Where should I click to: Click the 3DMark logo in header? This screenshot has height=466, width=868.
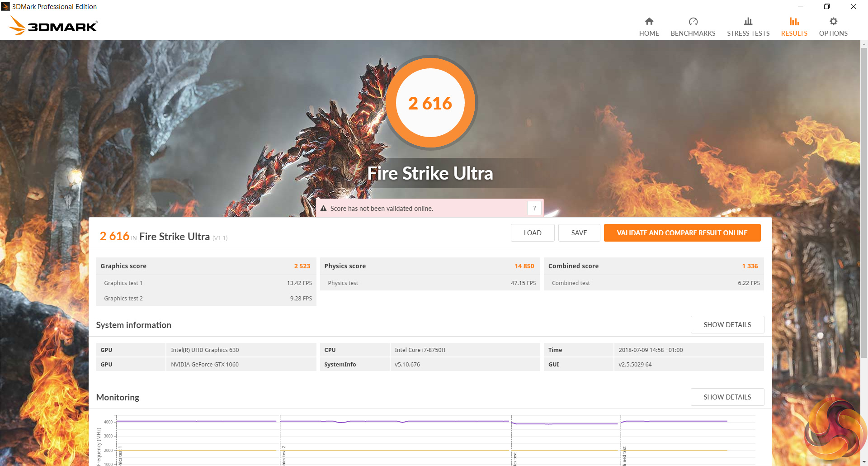[53, 26]
